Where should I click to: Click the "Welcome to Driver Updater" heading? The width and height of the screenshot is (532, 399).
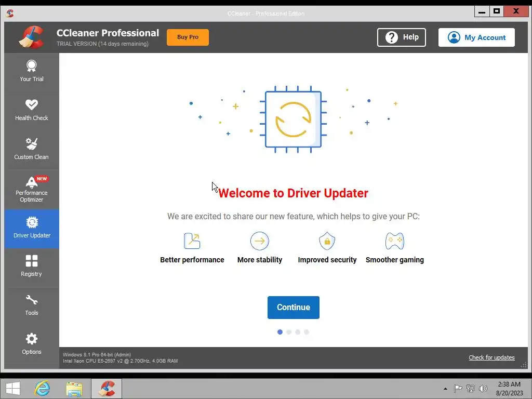pyautogui.click(x=293, y=193)
